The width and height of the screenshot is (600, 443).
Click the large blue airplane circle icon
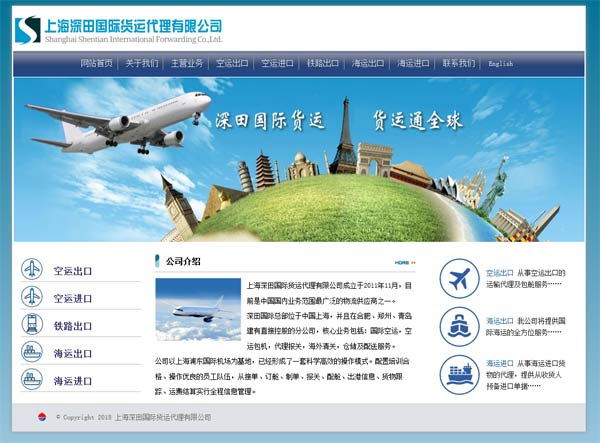(x=460, y=279)
